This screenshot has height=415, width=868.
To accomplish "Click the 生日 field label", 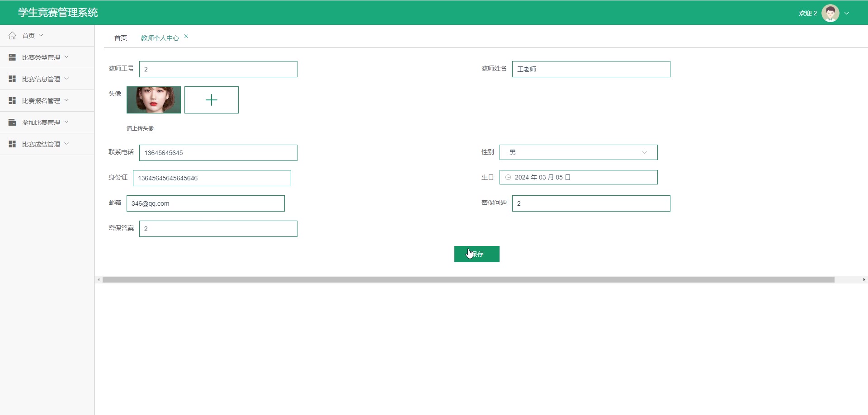I will [488, 177].
